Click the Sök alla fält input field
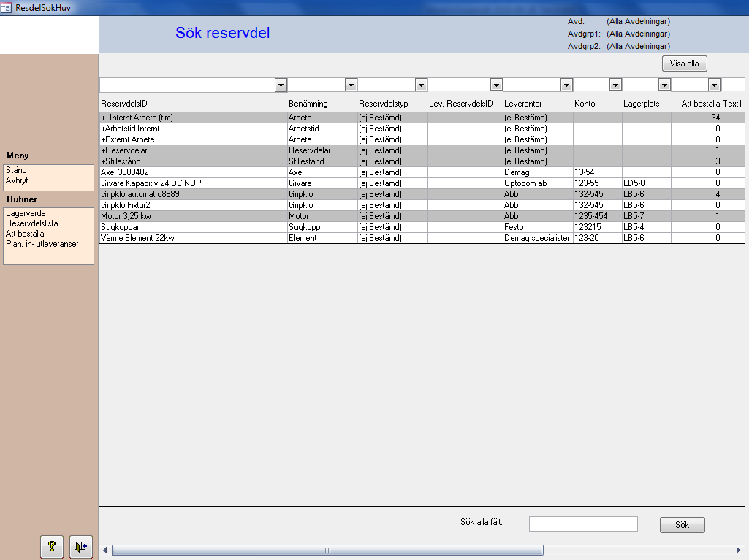This screenshot has width=749, height=560. click(583, 523)
